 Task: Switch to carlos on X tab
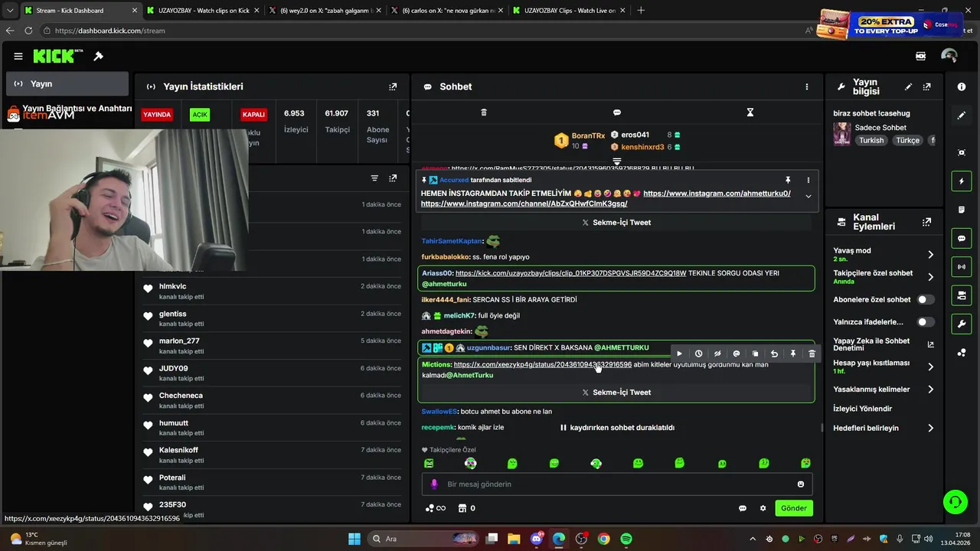[x=446, y=11]
